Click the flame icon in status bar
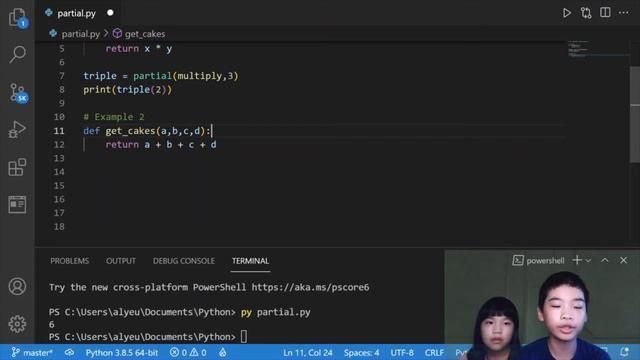The height and width of the screenshot is (360, 640). pos(222,352)
